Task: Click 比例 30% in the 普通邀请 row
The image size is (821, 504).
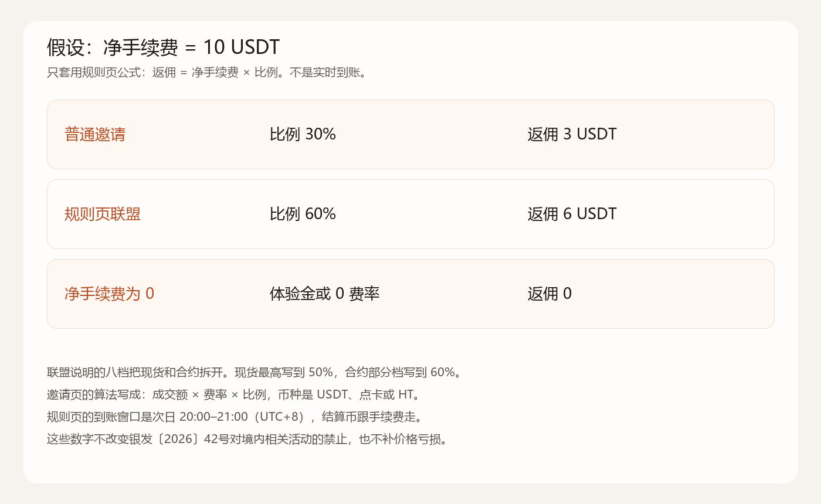Action: click(303, 134)
